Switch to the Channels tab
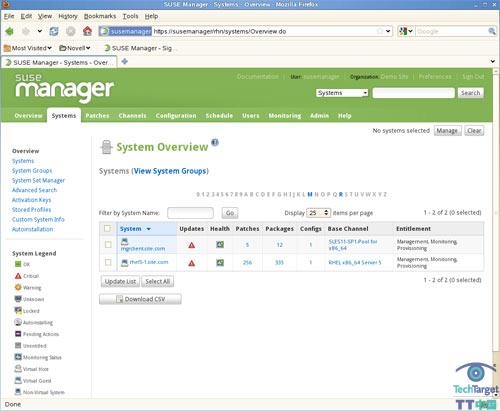This screenshot has width=500, height=411. tap(132, 116)
